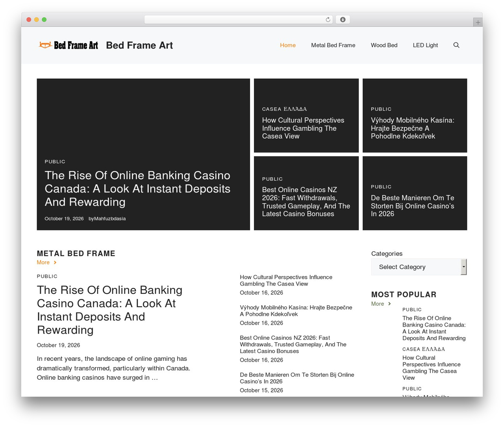Screen dimensions: 504x427
Task: Close the browser window with red button
Action: click(x=29, y=20)
